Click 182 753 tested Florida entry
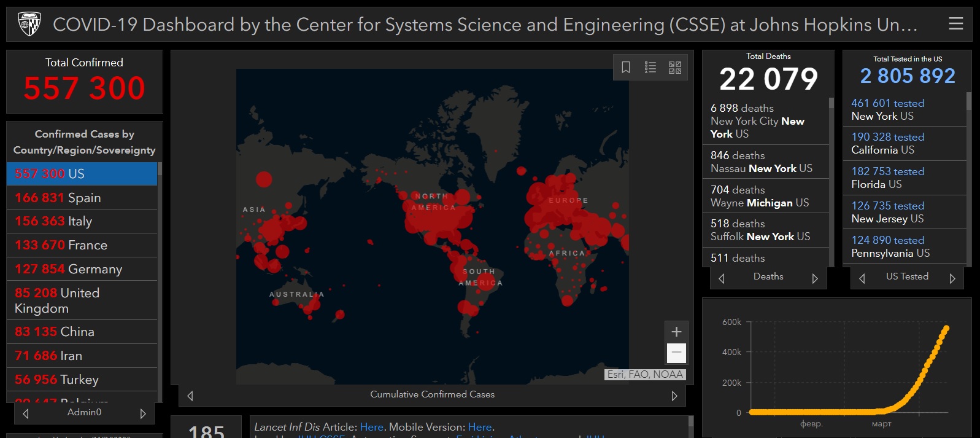Viewport: 980px width, 438px height. (905, 178)
